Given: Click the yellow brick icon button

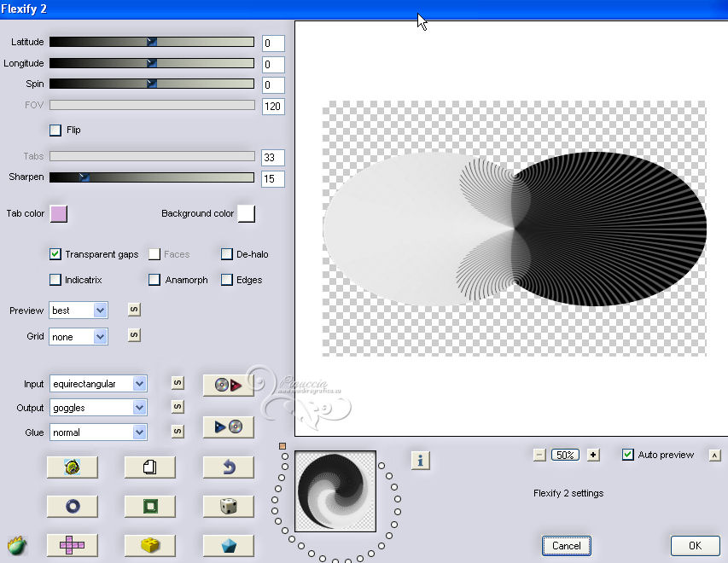Looking at the screenshot, I should click(x=150, y=545).
